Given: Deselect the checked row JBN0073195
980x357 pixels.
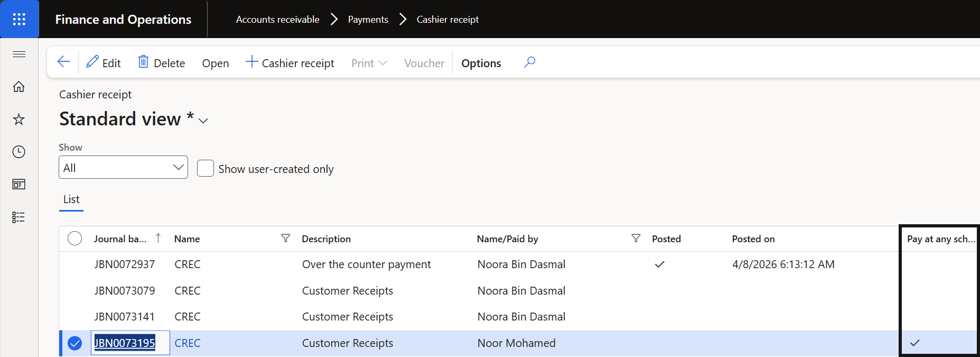Looking at the screenshot, I should [75, 343].
